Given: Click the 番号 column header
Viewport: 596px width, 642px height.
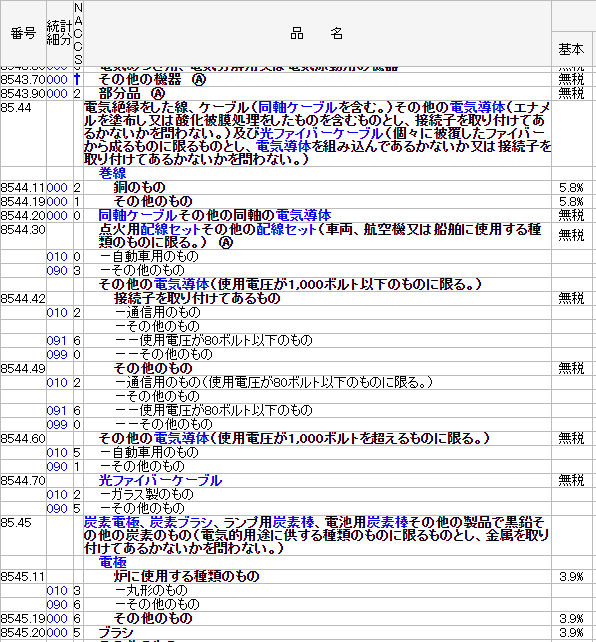Looking at the screenshot, I should 23,33.
